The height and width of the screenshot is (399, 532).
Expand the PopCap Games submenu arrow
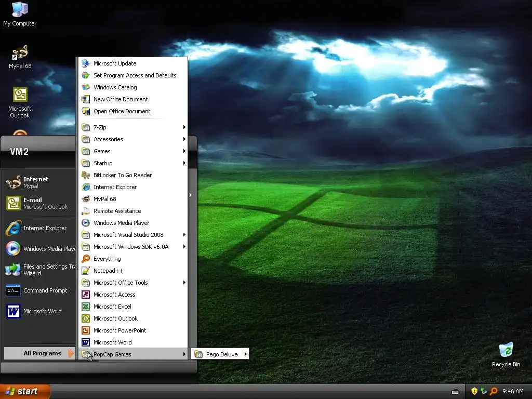(x=184, y=354)
